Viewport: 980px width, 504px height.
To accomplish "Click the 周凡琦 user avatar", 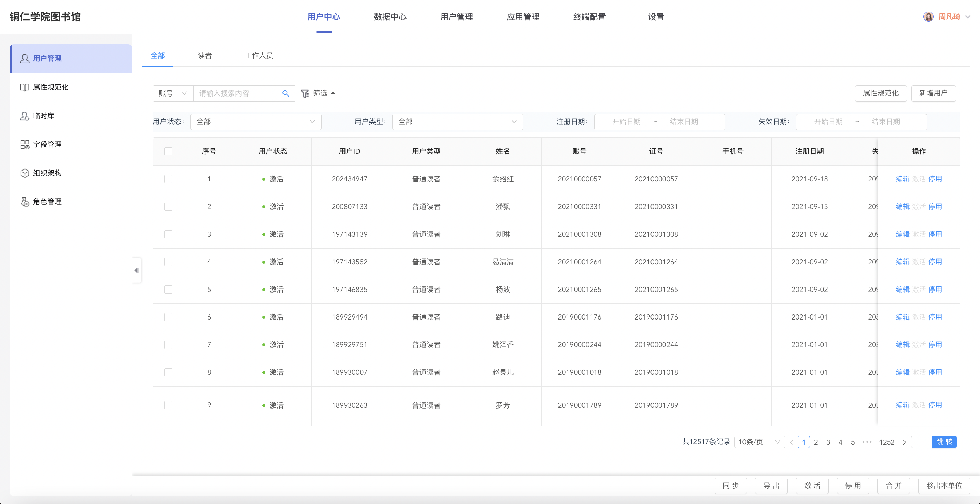I will [x=928, y=17].
